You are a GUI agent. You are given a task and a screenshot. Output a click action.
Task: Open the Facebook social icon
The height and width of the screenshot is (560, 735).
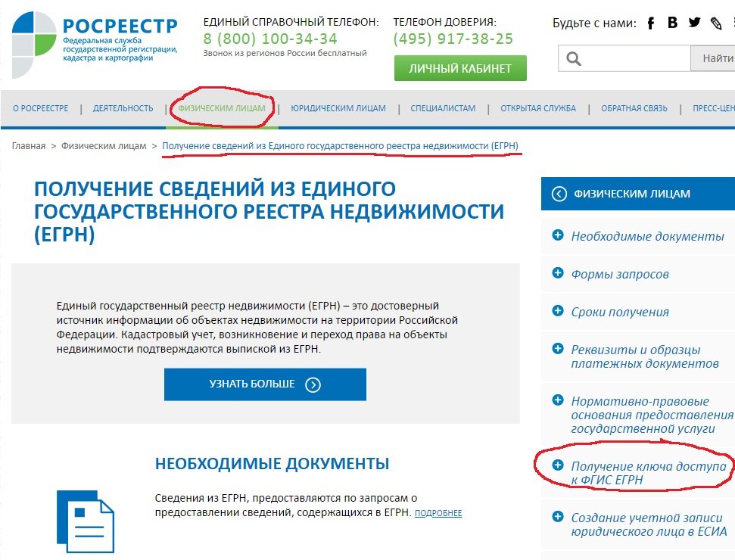tap(651, 23)
